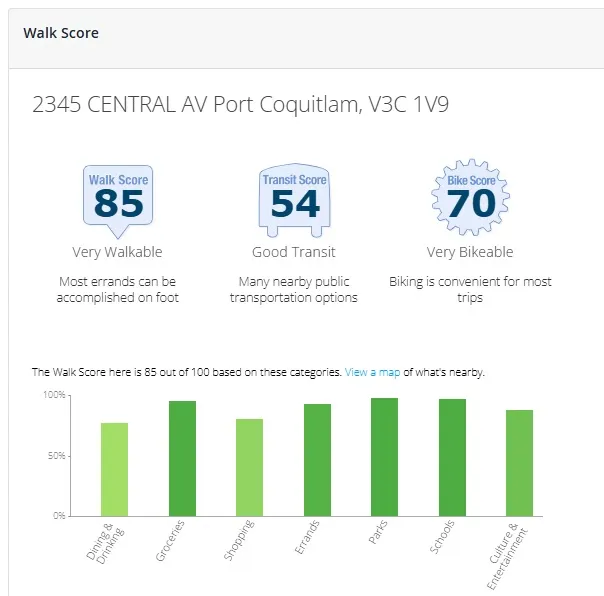Select the Groceries bar in chart
This screenshot has width=604, height=596.
coord(182,458)
